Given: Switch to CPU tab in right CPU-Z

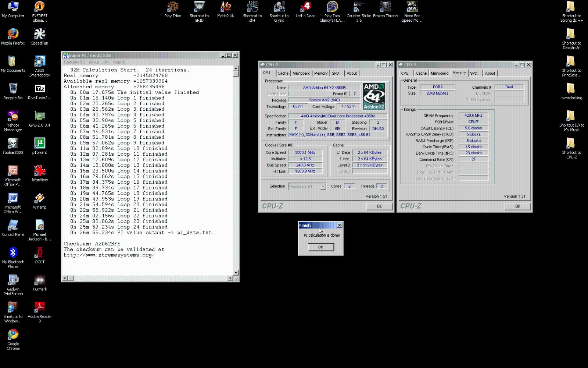Looking at the screenshot, I should (405, 73).
